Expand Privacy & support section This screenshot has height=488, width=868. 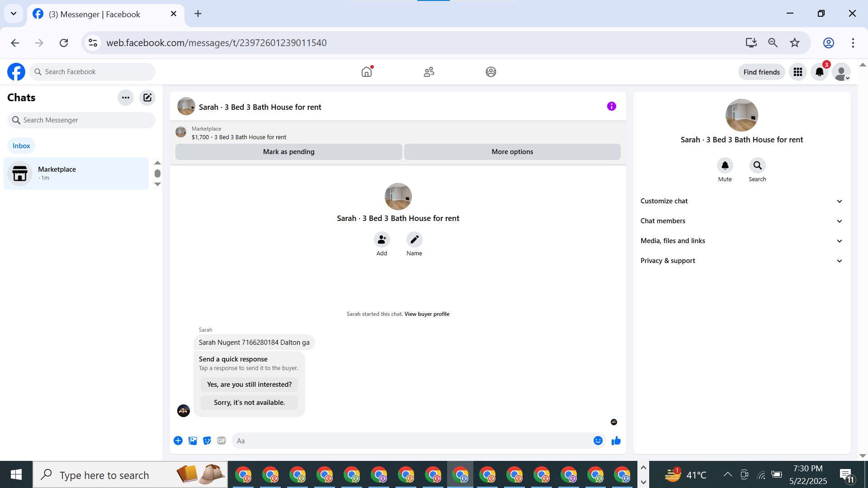click(742, 261)
